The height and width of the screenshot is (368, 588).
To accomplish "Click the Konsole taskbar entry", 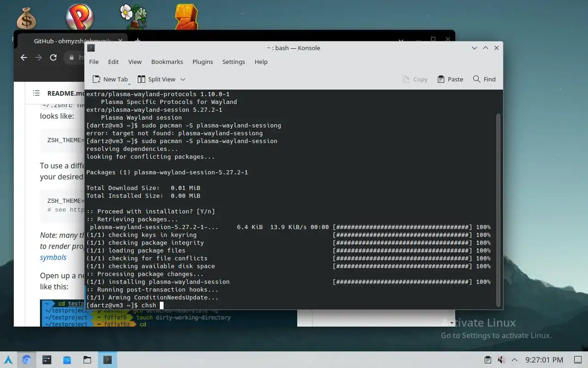I will click(107, 360).
